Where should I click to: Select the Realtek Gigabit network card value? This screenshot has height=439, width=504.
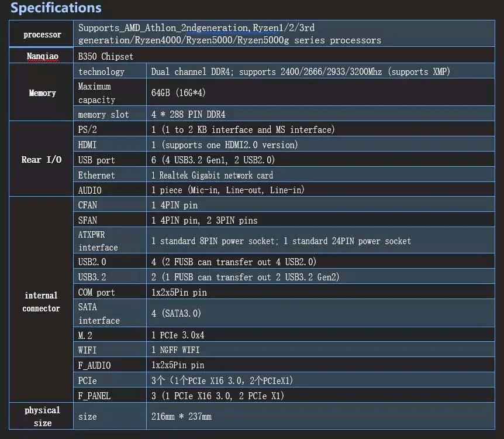pos(212,175)
